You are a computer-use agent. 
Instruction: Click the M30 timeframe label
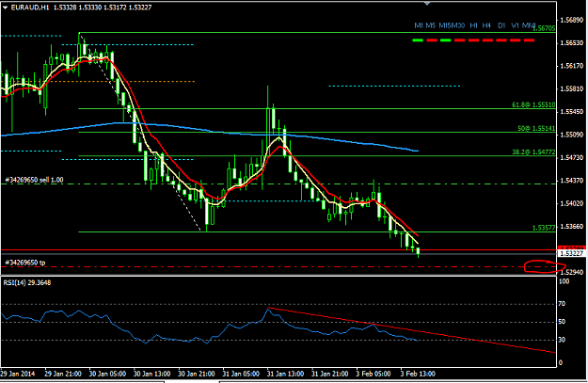[458, 25]
